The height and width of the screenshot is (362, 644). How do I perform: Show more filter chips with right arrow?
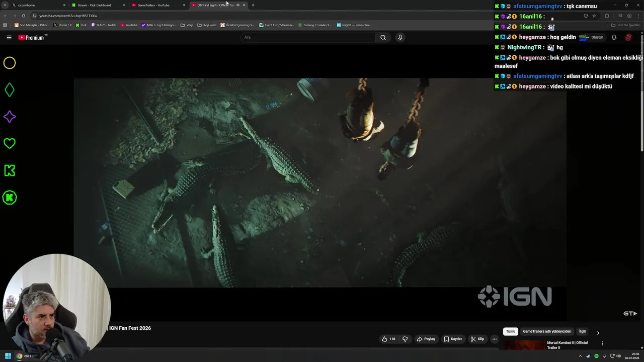click(598, 332)
